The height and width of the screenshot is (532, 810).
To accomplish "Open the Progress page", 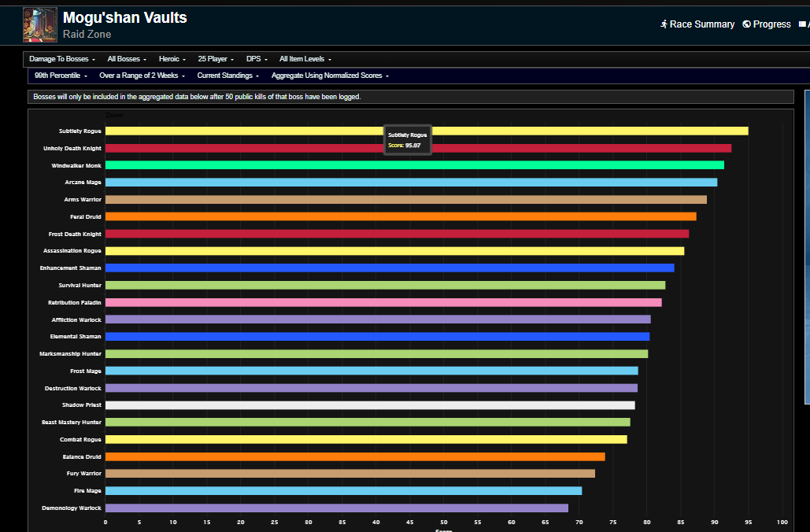I will pos(767,24).
